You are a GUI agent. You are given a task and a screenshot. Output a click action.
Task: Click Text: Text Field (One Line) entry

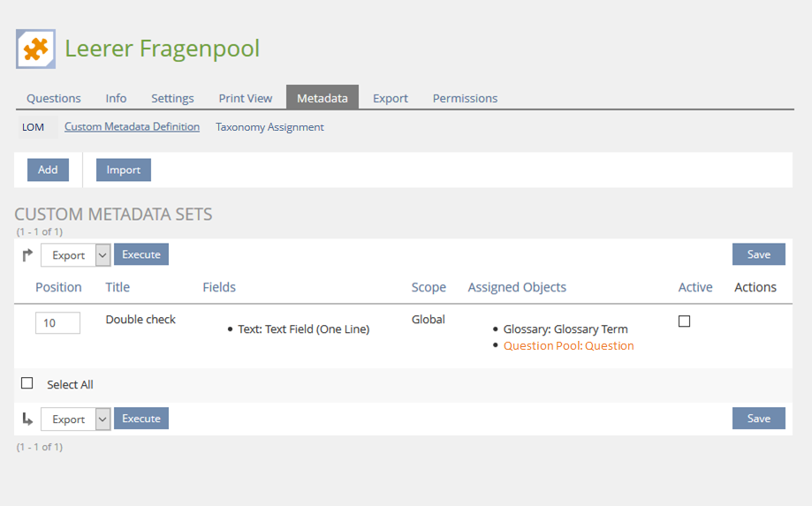tap(303, 329)
